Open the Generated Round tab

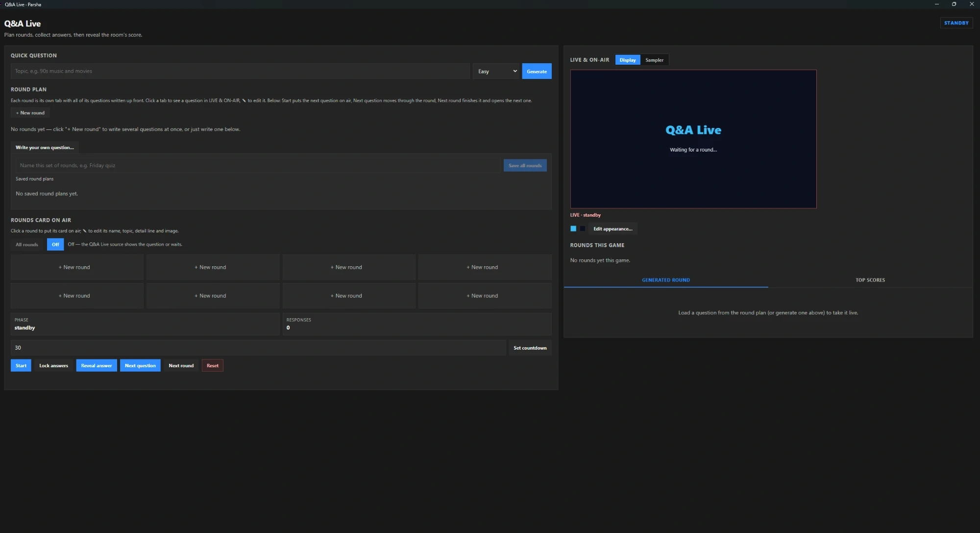tap(666, 280)
